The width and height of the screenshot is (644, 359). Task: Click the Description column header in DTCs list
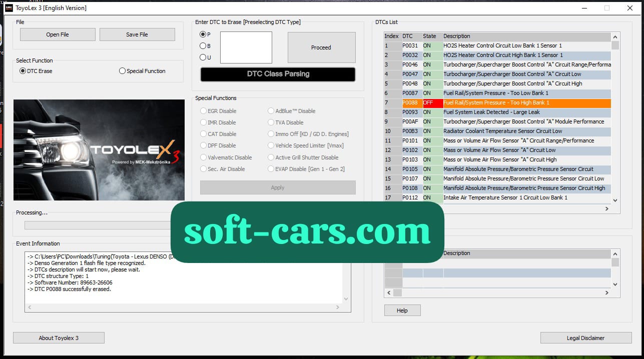tap(527, 36)
